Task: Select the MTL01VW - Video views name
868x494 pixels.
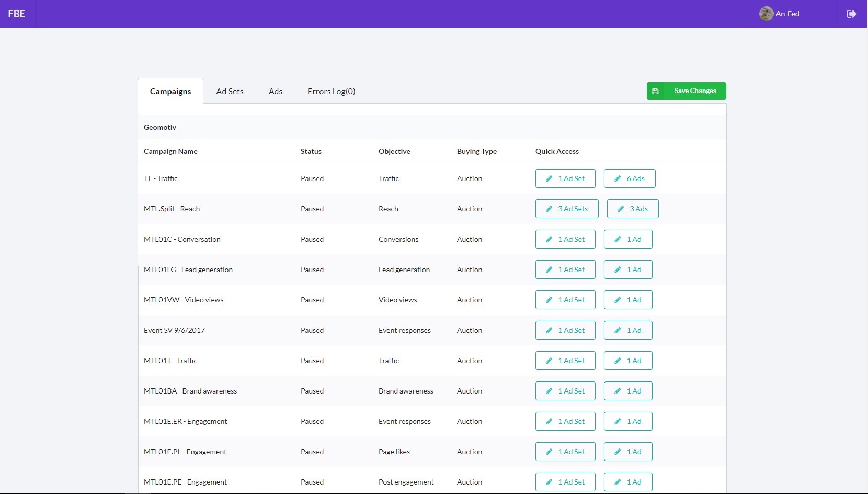Action: click(x=184, y=300)
